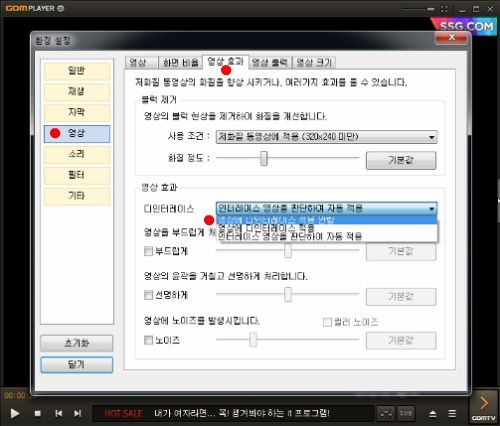This screenshot has width=500, height=426.
Task: Switch to the 영상 출력 tab
Action: point(270,63)
